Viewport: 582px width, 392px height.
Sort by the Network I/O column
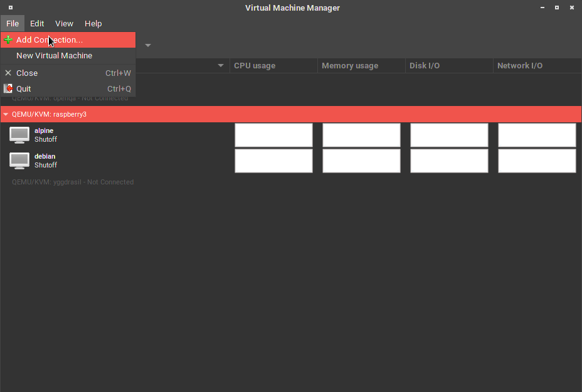537,66
